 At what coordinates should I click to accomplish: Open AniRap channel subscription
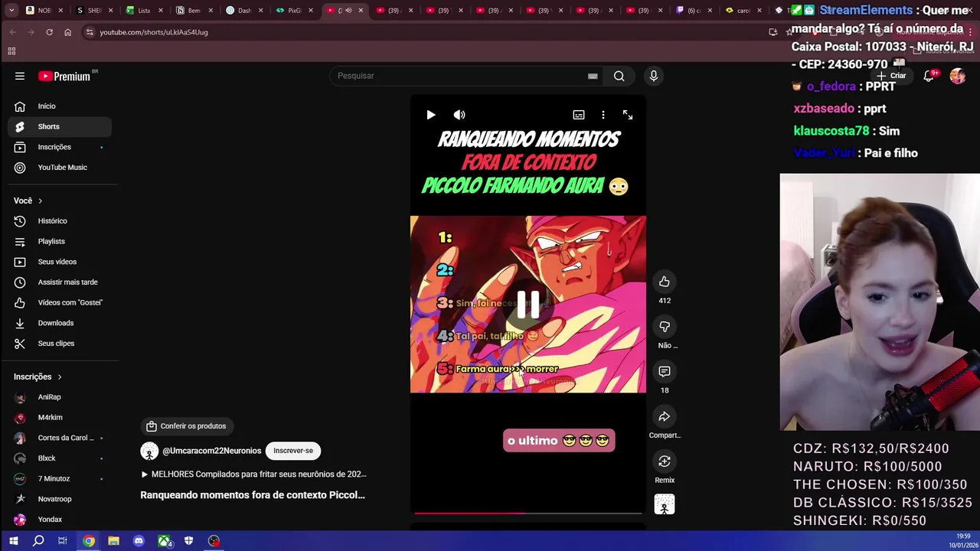[60, 397]
